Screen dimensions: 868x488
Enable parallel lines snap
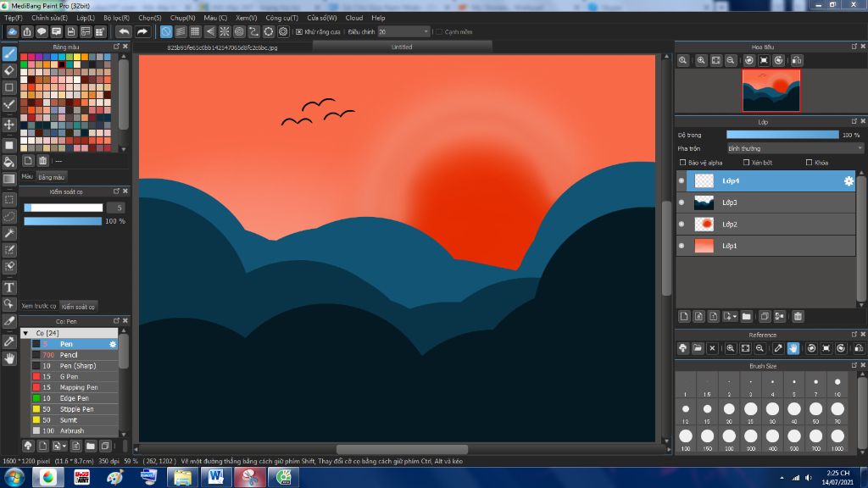[181, 32]
